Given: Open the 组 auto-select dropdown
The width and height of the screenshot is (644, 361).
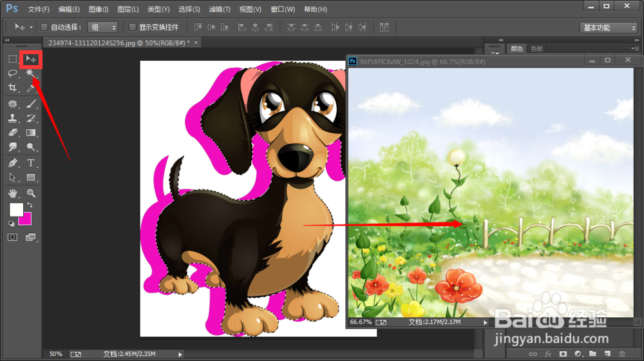Looking at the screenshot, I should pos(102,27).
